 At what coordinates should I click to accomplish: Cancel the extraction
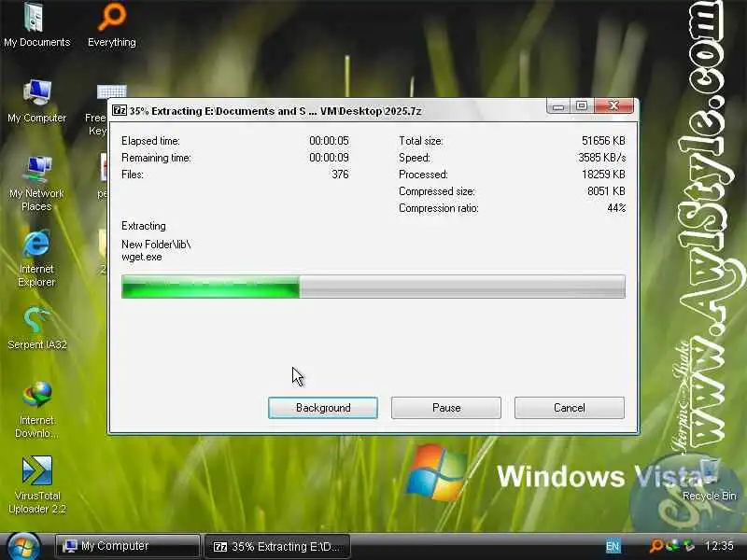coord(570,408)
